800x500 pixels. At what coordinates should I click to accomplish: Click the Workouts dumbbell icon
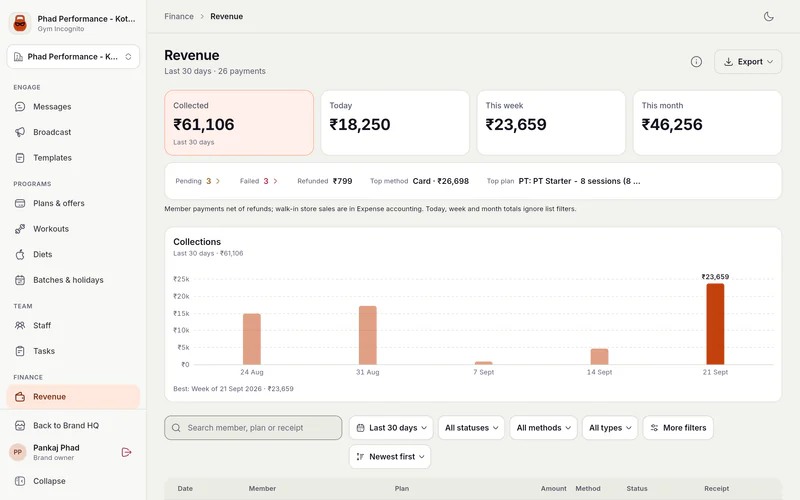point(20,229)
